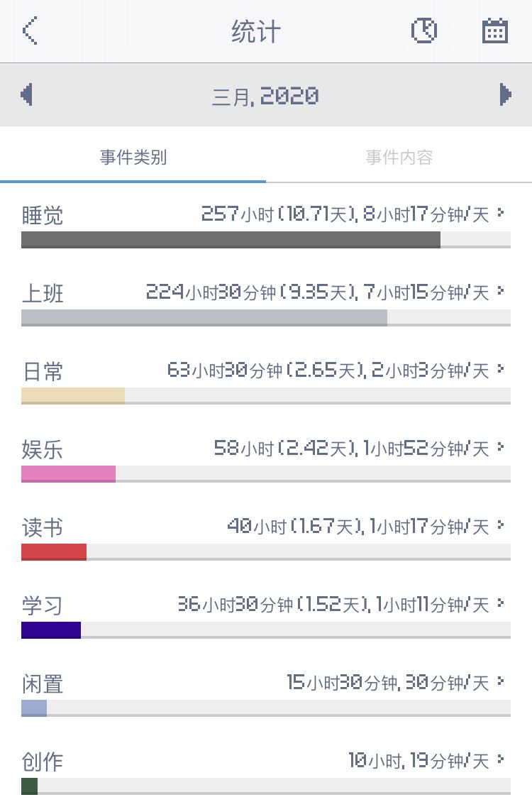Switch to the 事件内容 tab
This screenshot has height=802, width=532.
click(x=399, y=157)
